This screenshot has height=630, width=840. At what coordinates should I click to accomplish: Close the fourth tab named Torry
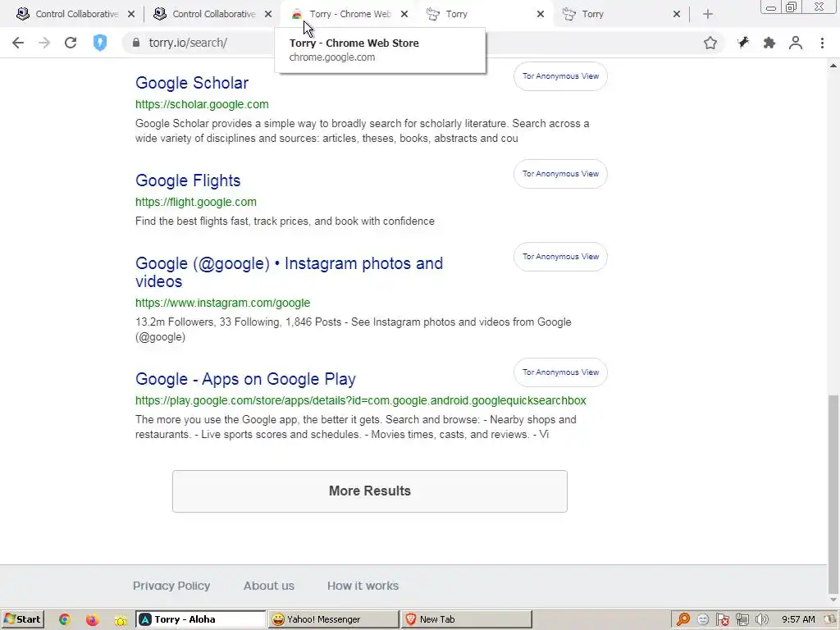[541, 15]
